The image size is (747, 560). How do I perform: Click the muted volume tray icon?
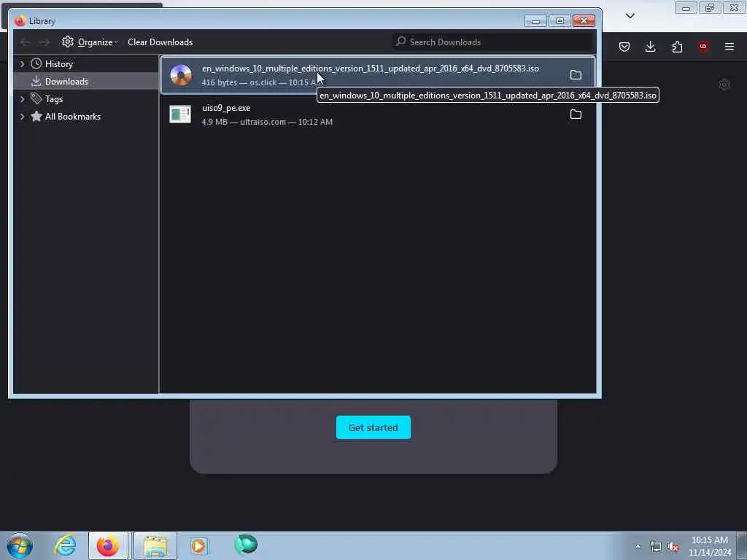(673, 547)
